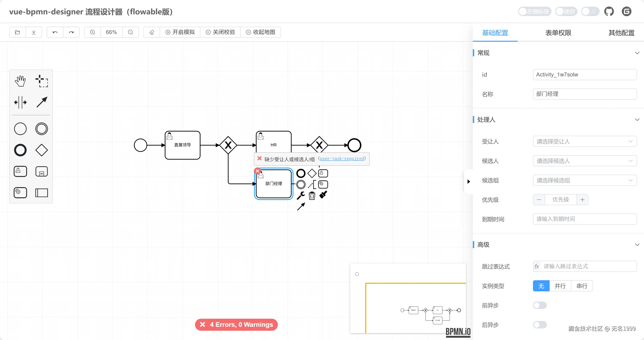Viewport: 644px width, 340px height.
Task: Create a gateway from the palette diamond
Action: 41,150
